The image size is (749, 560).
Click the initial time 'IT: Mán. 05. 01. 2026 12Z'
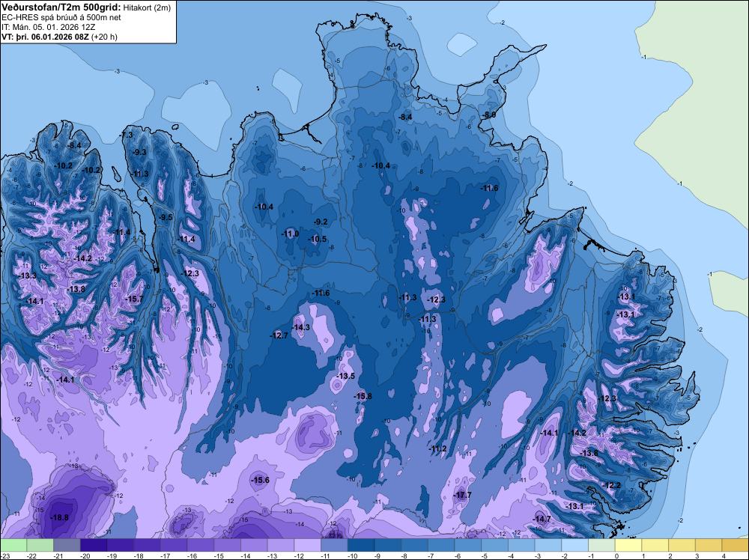pyautogui.click(x=49, y=27)
